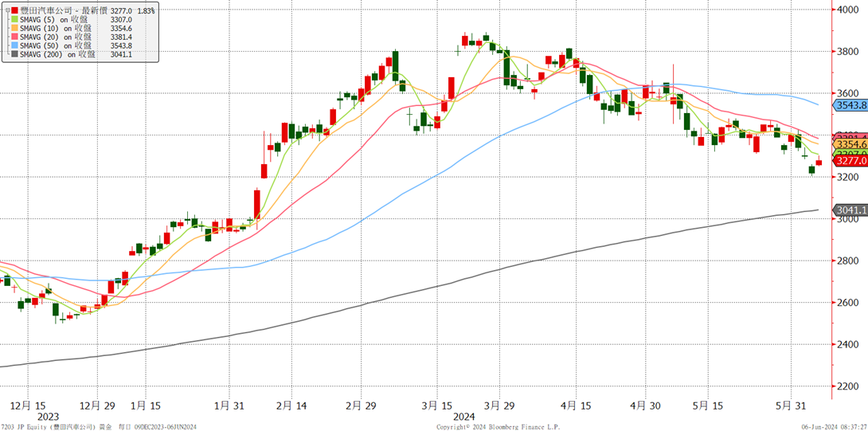
Task: Click the 3800 price axis label
Action: pyautogui.click(x=847, y=52)
